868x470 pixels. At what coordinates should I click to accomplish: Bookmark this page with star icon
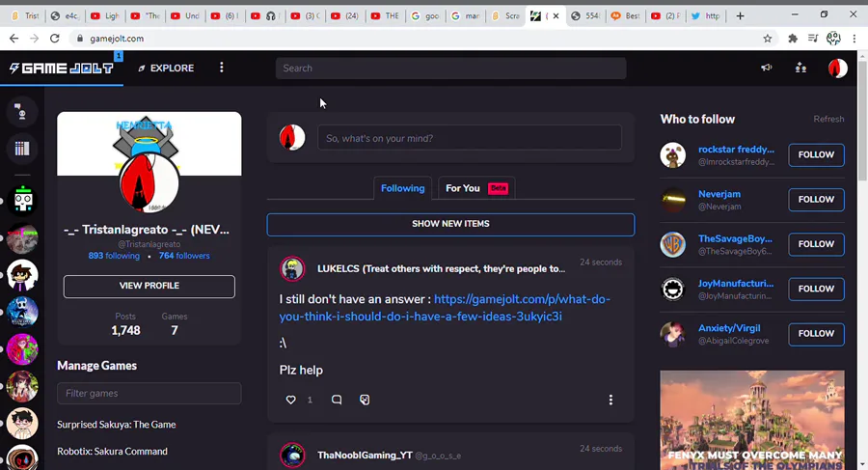click(768, 39)
